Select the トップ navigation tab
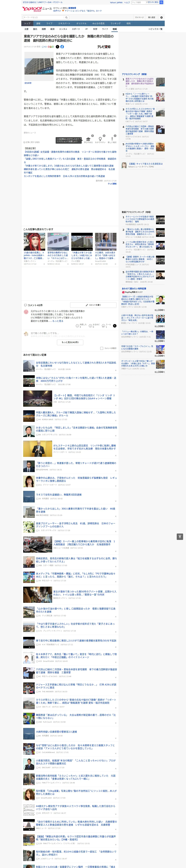The height and width of the screenshot is (868, 186). [x=27, y=24]
